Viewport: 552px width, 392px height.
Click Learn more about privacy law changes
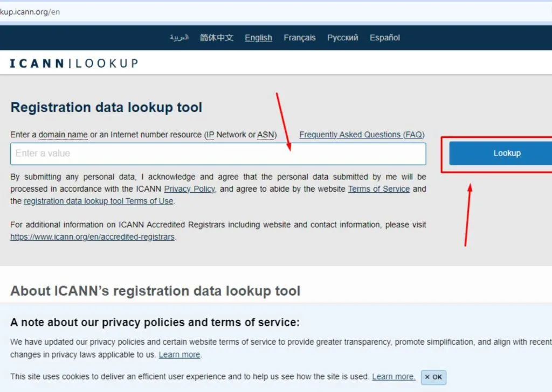(179, 355)
